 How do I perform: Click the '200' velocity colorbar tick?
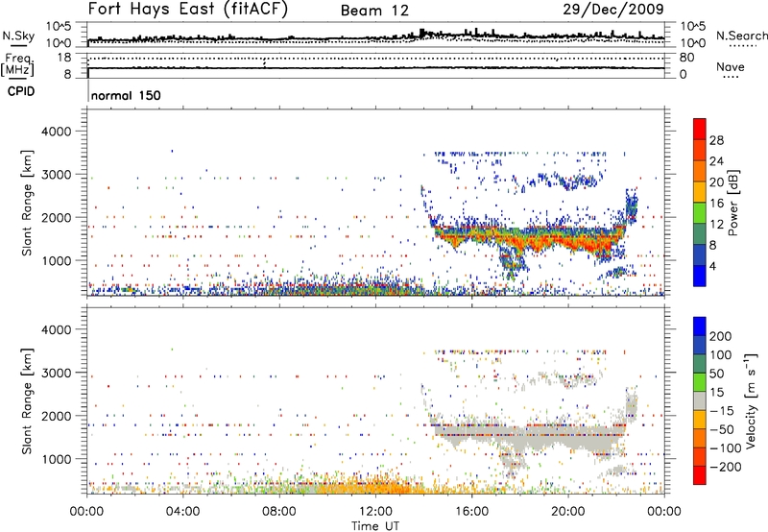click(721, 336)
